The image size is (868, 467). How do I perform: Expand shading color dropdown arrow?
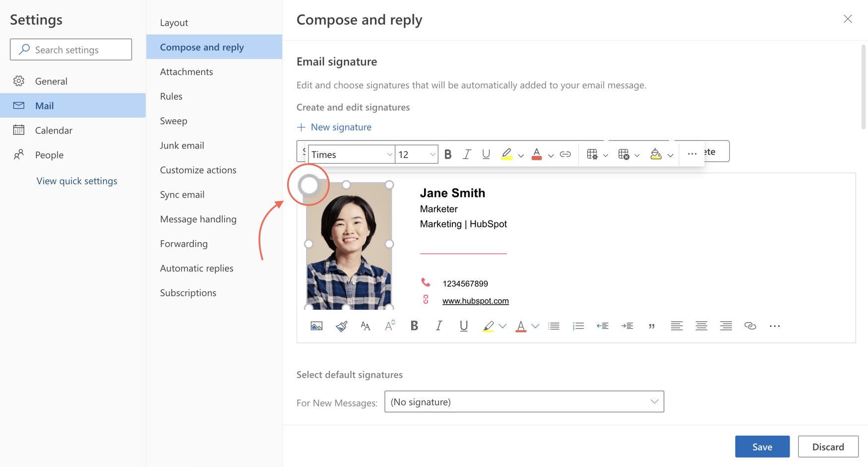tap(671, 155)
